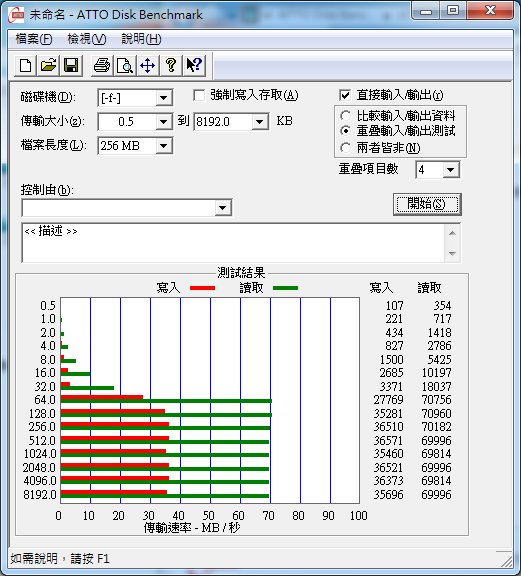This screenshot has height=576, width=521.
Task: Click the description box scroll up arrow
Action: [x=452, y=233]
